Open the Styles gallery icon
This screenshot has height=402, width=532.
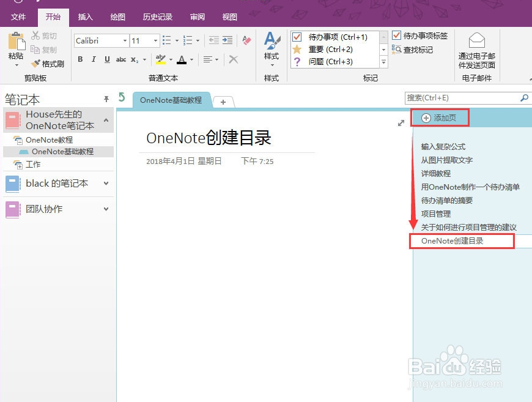point(272,41)
